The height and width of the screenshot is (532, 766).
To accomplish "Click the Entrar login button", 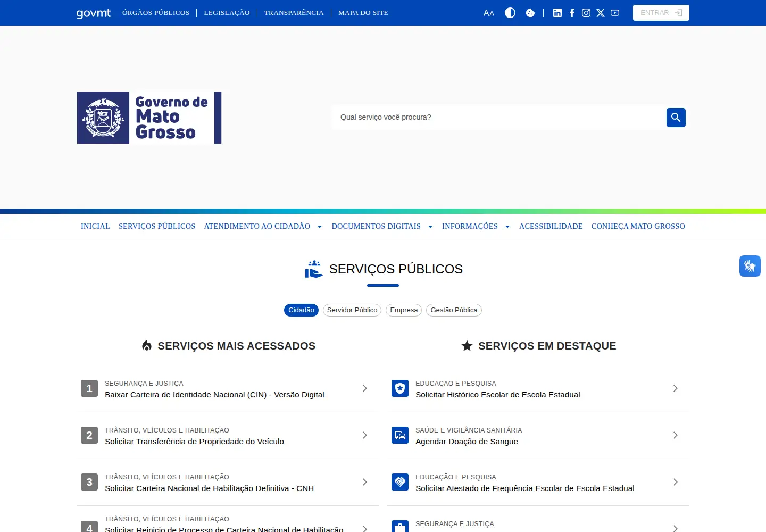I will 661,13.
